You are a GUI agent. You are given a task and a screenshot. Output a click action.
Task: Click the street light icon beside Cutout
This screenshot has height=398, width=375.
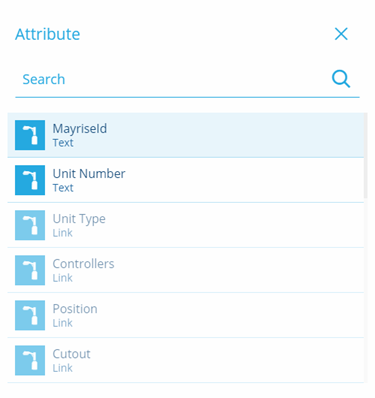point(30,360)
